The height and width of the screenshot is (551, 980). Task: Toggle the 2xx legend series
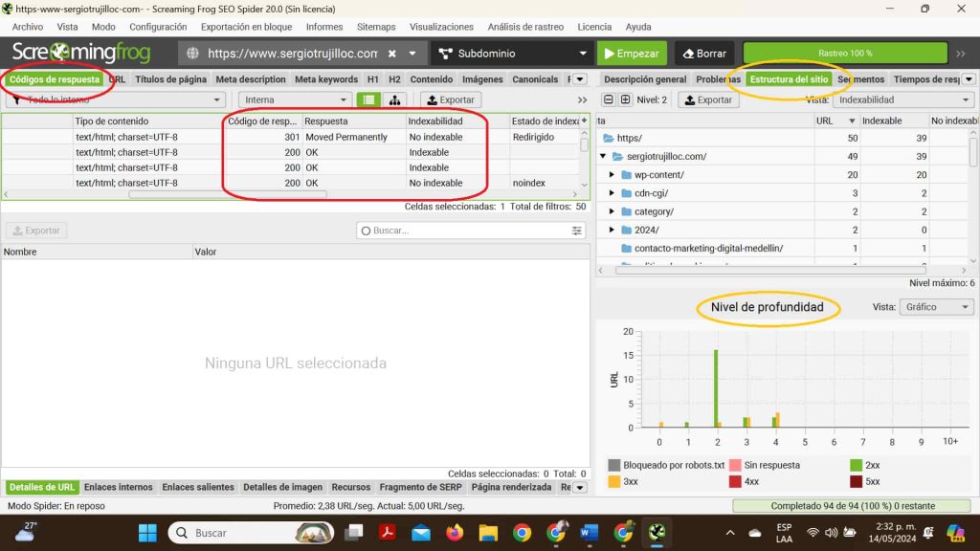coord(857,465)
